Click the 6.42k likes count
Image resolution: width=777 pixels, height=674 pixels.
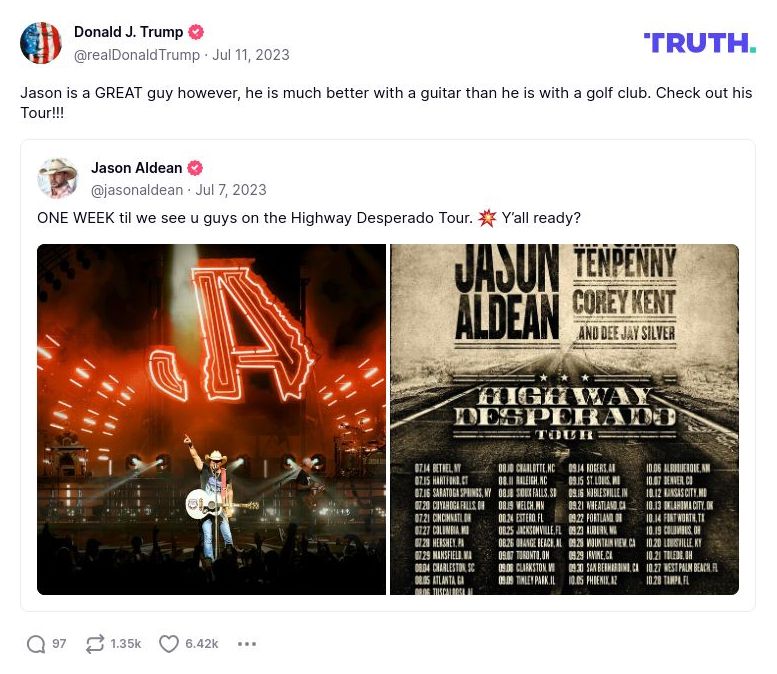click(201, 644)
